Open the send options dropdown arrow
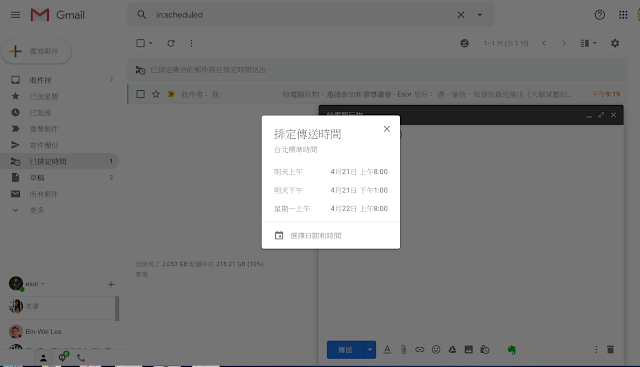Viewport: 640px width, 367px height. pyautogui.click(x=370, y=350)
